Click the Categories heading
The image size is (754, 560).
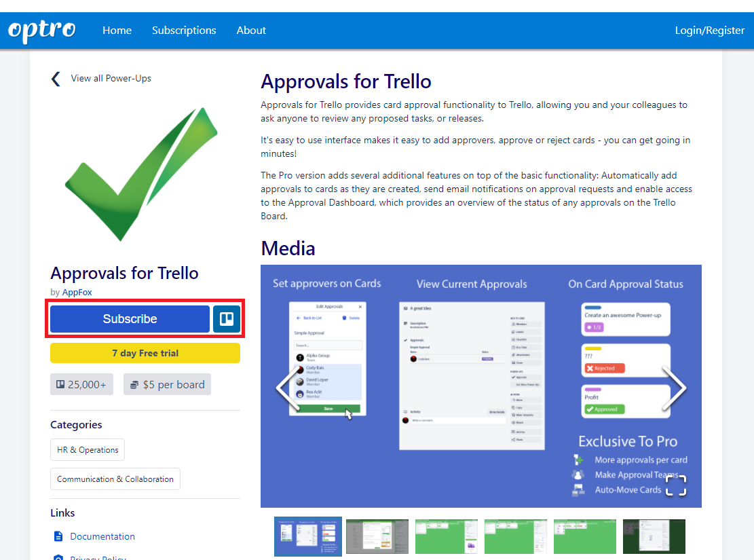point(77,425)
